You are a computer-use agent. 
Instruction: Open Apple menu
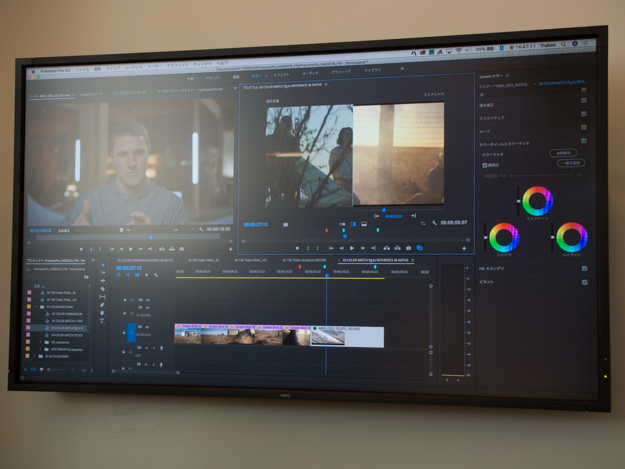33,72
